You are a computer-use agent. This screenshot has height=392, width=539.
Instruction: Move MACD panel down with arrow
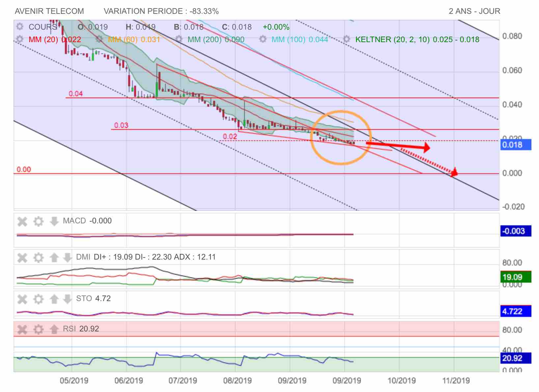[x=54, y=221]
